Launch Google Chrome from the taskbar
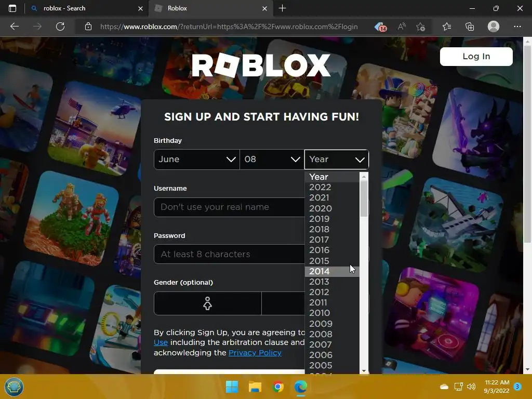The image size is (532, 399). 278,387
